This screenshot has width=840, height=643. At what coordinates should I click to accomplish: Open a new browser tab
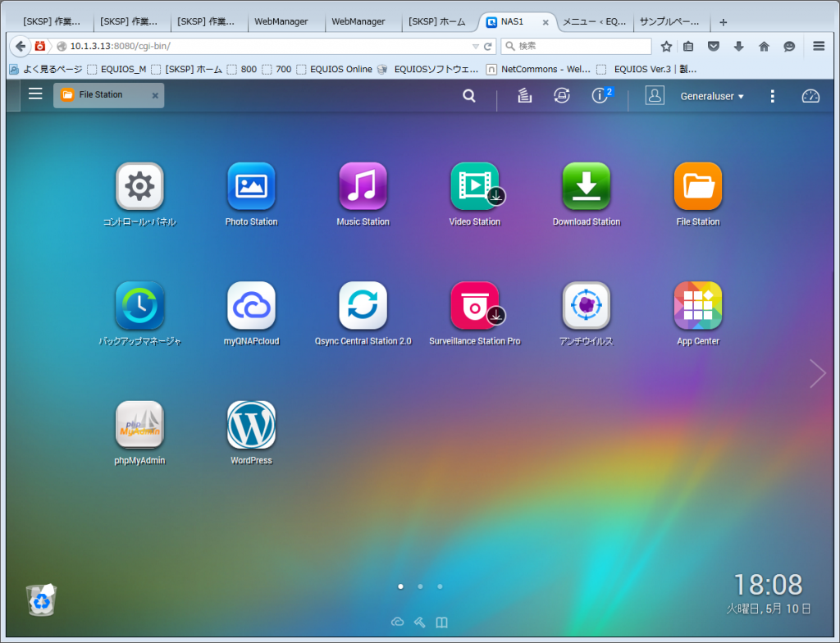[724, 22]
